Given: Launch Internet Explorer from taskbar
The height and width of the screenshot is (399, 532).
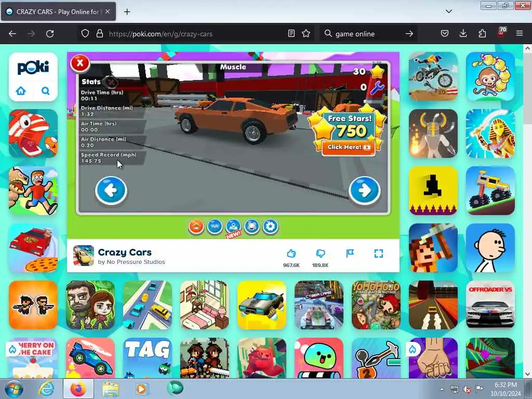Looking at the screenshot, I should point(46,389).
